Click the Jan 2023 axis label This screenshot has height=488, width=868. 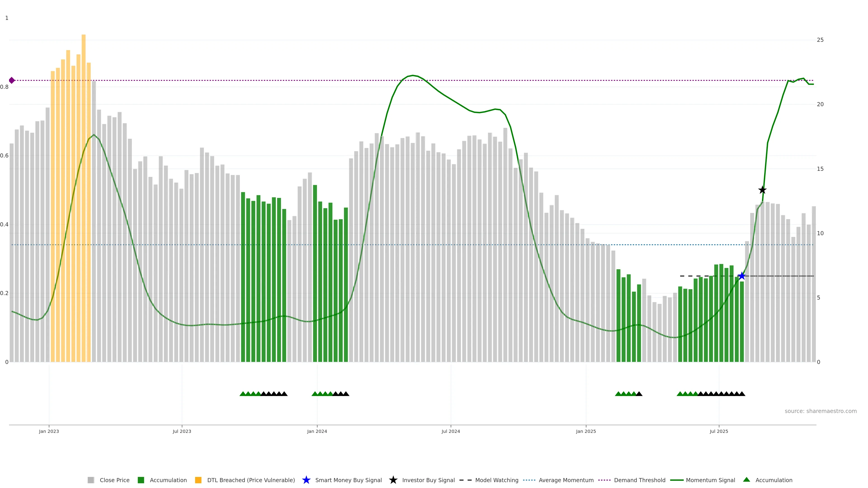pos(49,431)
